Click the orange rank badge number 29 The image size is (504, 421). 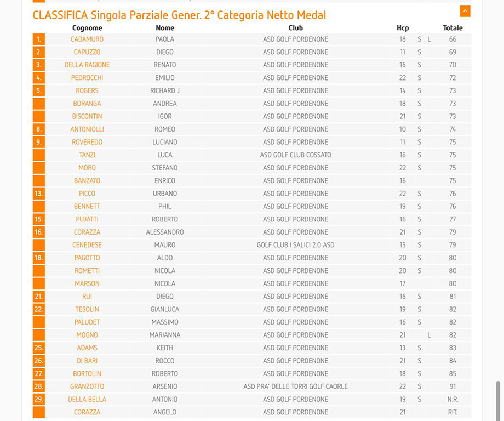coord(39,400)
